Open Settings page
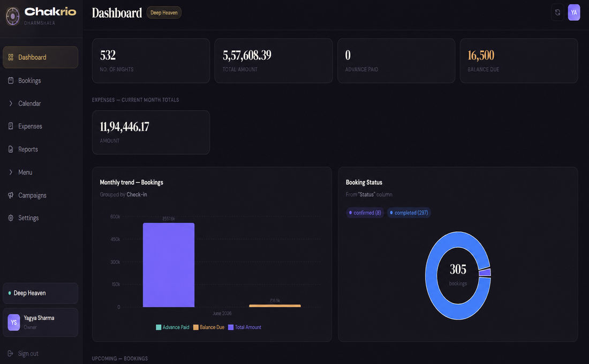The height and width of the screenshot is (364, 589). [x=40, y=218]
